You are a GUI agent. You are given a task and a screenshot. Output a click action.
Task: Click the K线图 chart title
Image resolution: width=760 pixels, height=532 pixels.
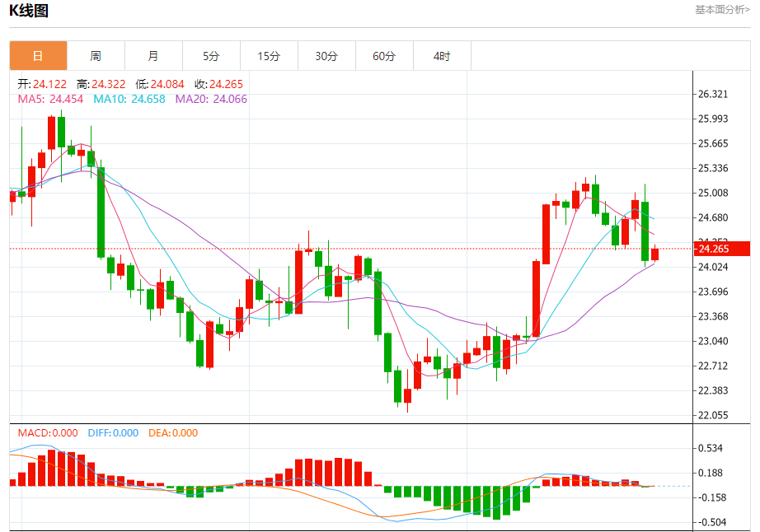(29, 11)
